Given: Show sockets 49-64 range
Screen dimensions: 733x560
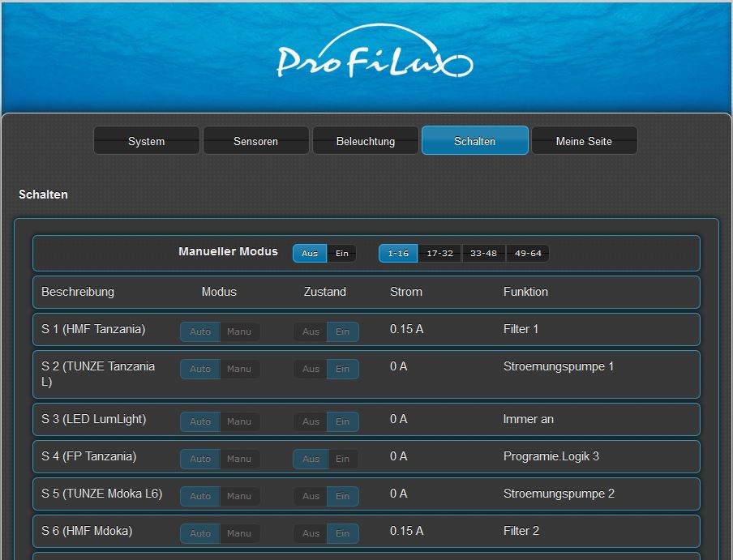Looking at the screenshot, I should pyautogui.click(x=527, y=254).
